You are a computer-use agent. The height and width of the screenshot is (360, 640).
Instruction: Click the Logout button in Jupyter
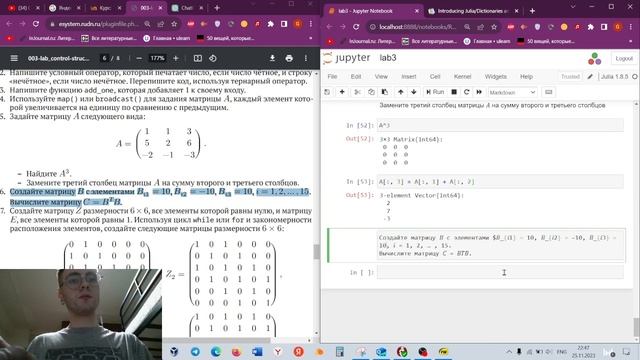624,59
